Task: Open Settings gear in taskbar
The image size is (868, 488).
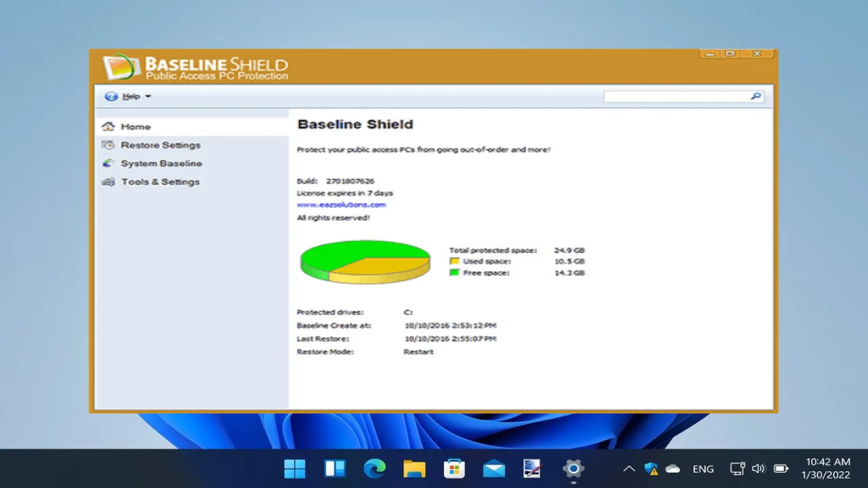Action: pos(573,468)
